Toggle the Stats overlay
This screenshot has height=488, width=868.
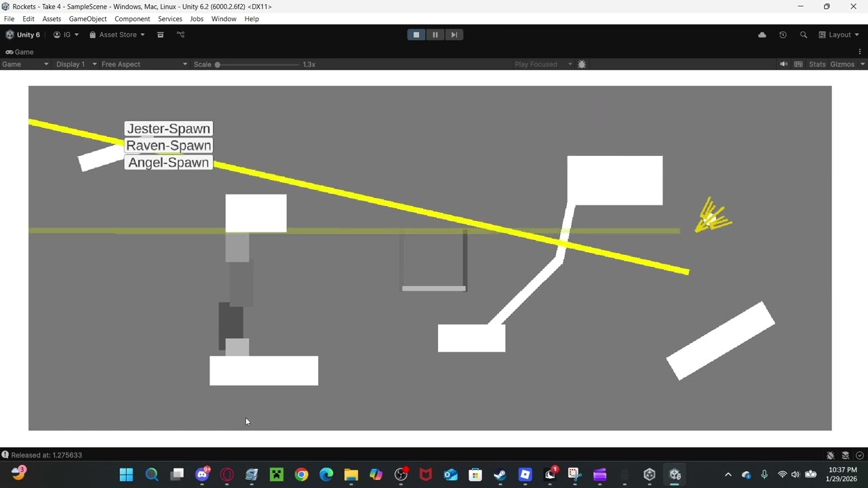817,64
